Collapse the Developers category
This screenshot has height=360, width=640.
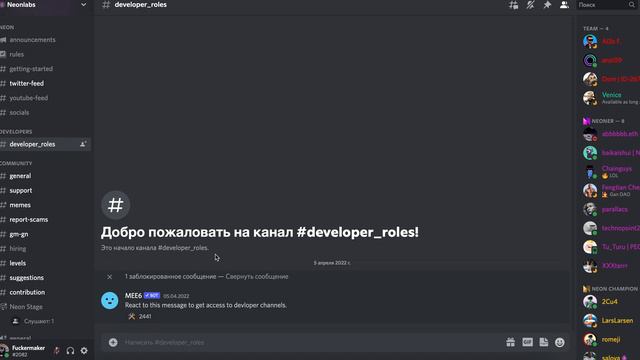click(16, 132)
